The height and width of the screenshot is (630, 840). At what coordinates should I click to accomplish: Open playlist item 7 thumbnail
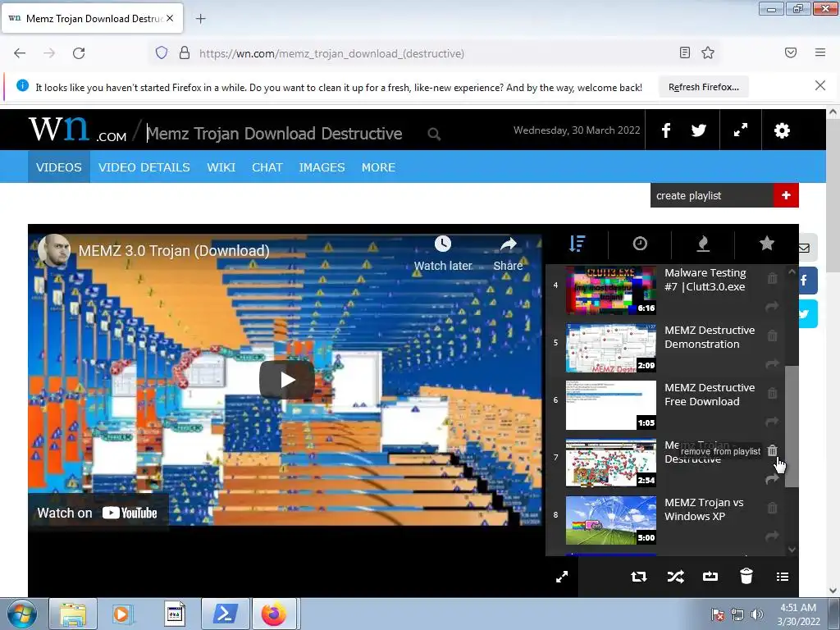pos(610,463)
